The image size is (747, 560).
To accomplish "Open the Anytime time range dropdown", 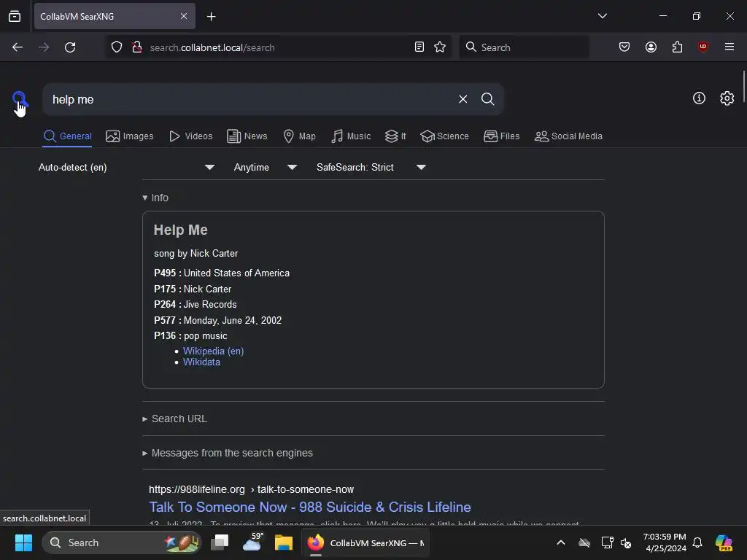I will (x=266, y=167).
